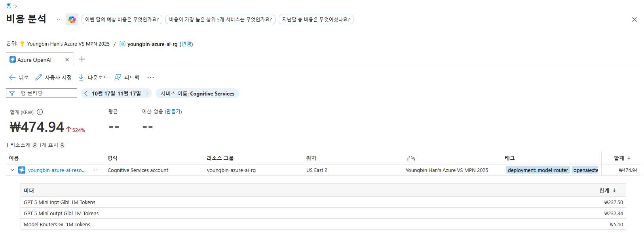Open the resource row context menu ellipsis
The height and width of the screenshot is (233, 644).
pyautogui.click(x=96, y=170)
